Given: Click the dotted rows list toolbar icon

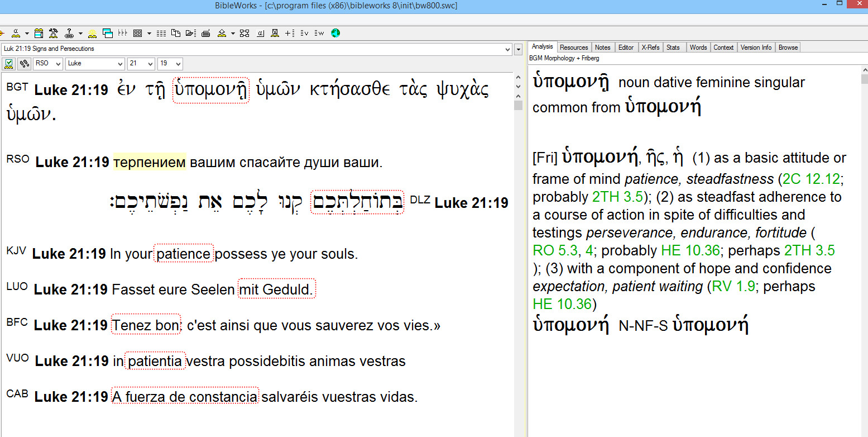Looking at the screenshot, I should [161, 33].
